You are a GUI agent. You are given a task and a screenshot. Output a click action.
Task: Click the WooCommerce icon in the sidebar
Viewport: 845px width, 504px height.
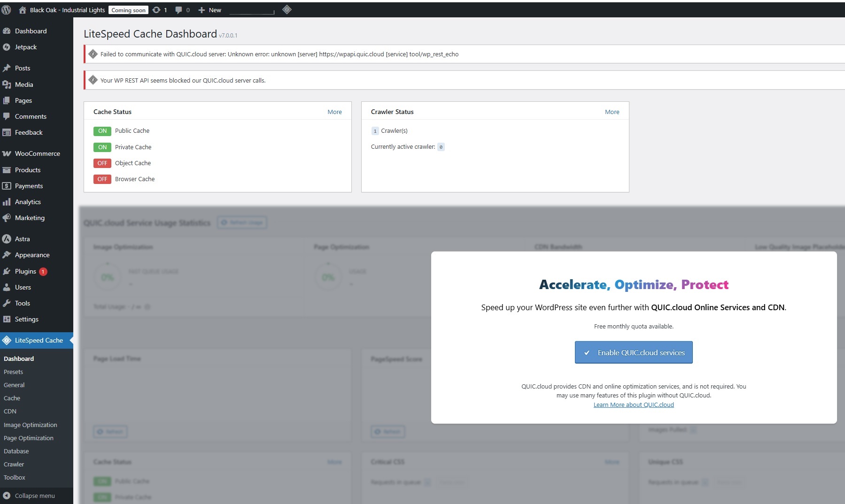pyautogui.click(x=7, y=153)
